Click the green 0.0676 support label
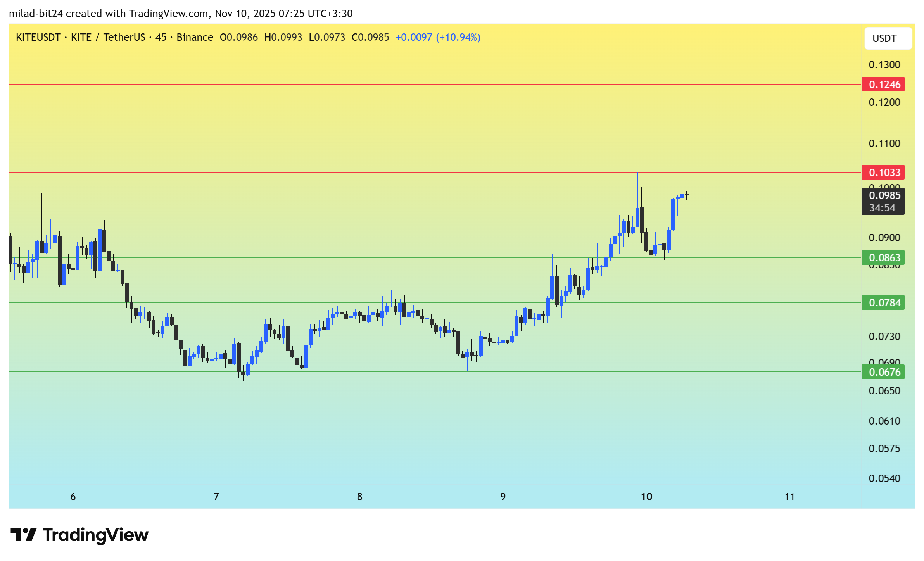The image size is (924, 561). tap(883, 372)
